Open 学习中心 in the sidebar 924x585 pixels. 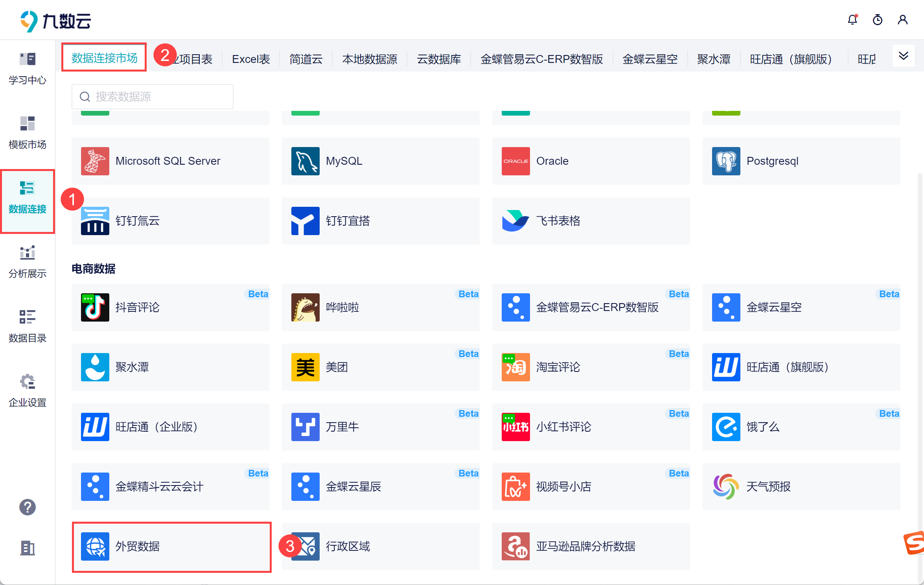[x=28, y=68]
